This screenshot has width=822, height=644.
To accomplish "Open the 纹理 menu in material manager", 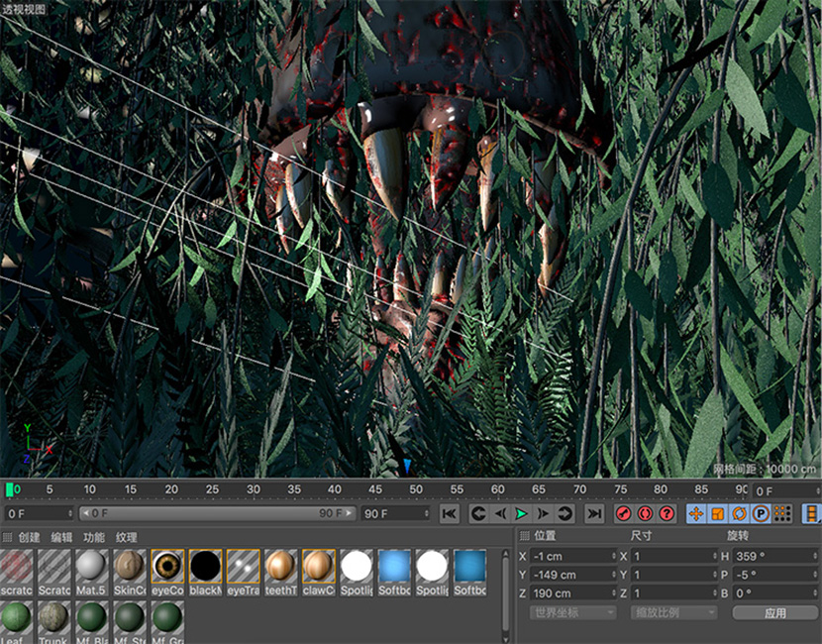I will pos(126,537).
